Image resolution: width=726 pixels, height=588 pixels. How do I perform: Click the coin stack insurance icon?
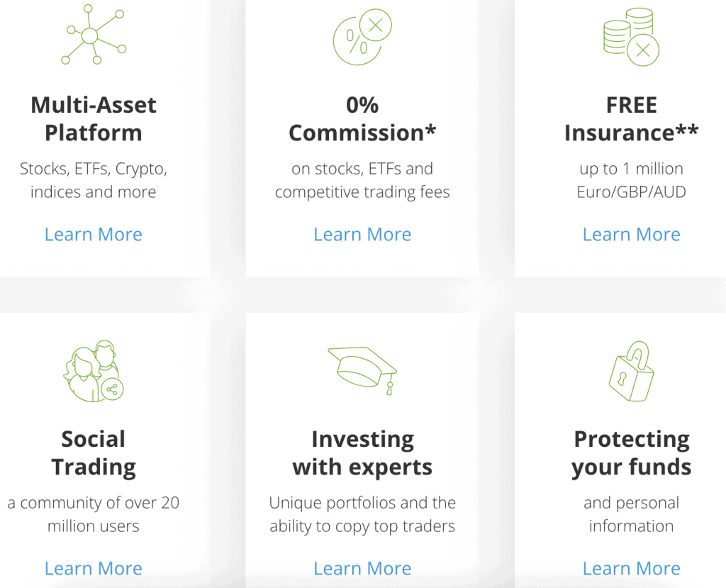click(632, 37)
